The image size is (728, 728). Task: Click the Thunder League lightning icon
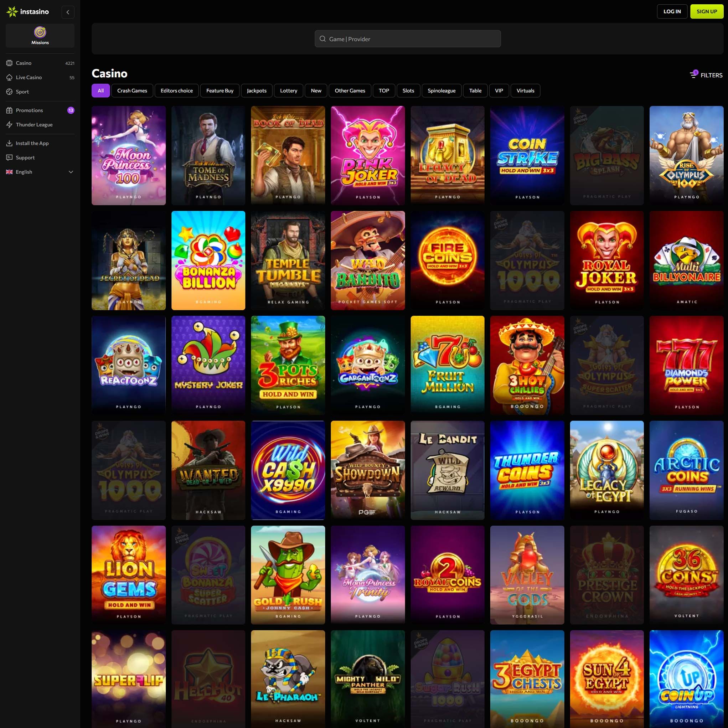coord(9,125)
